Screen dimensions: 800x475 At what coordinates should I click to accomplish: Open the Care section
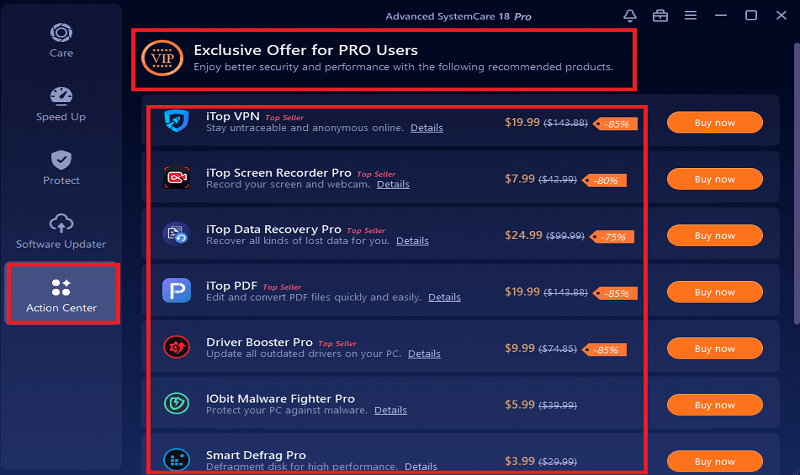coord(61,40)
